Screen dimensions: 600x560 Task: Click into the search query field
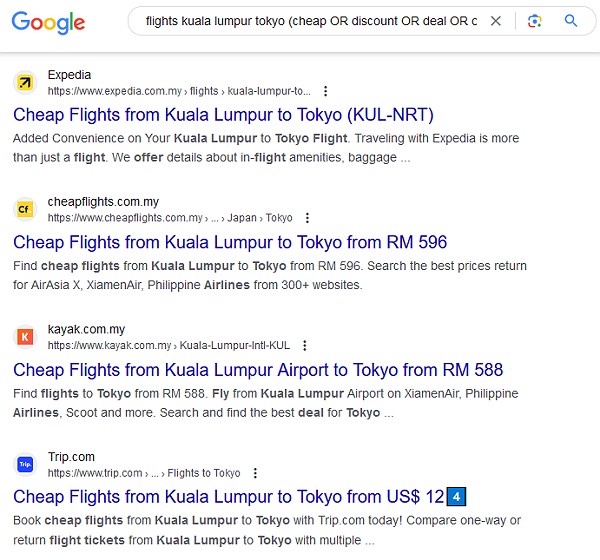311,21
